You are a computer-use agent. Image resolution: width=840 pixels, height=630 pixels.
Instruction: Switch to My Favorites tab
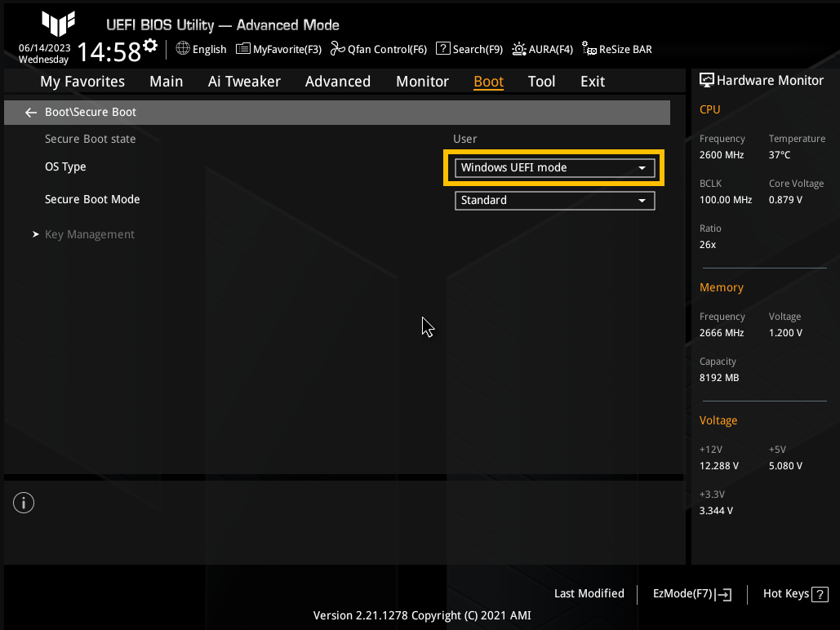tap(82, 82)
